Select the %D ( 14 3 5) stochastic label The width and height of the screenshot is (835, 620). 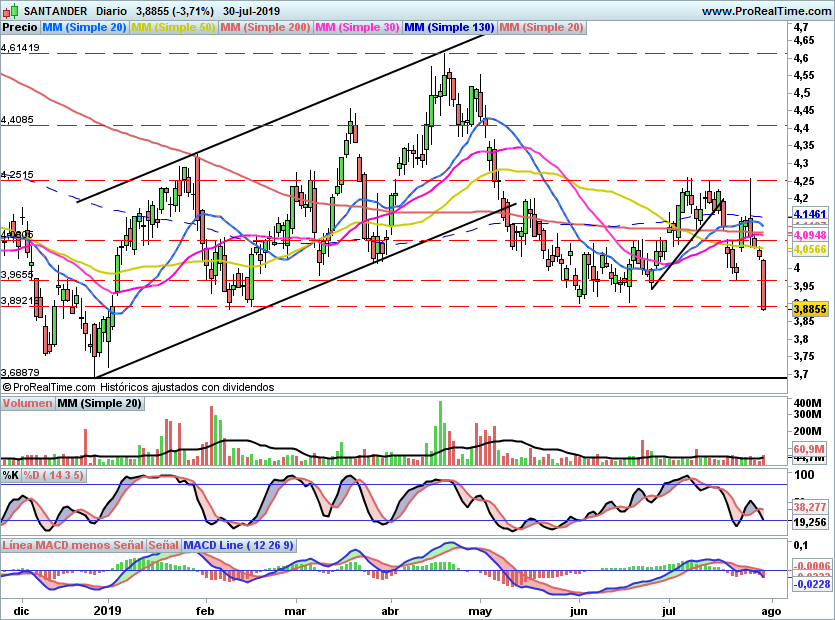[x=53, y=475]
